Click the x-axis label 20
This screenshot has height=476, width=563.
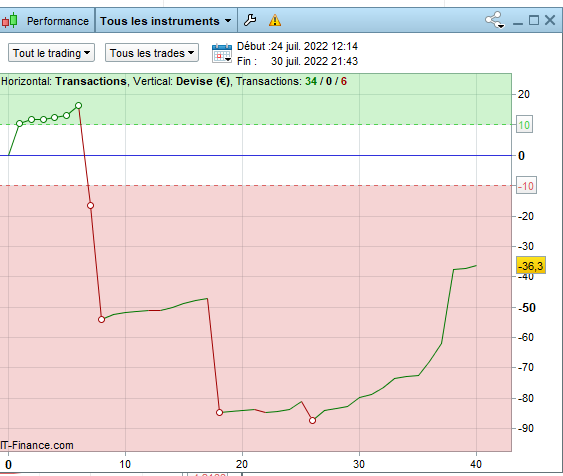pos(242,464)
